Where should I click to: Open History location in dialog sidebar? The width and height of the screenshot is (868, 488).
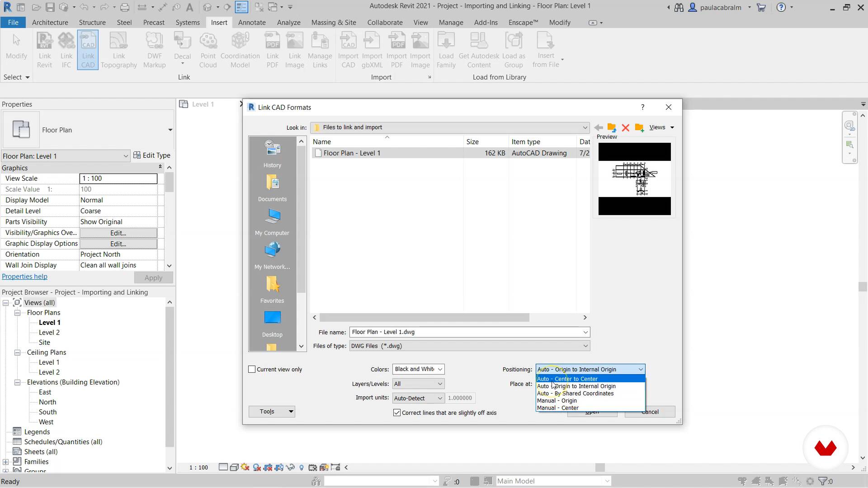272,154
